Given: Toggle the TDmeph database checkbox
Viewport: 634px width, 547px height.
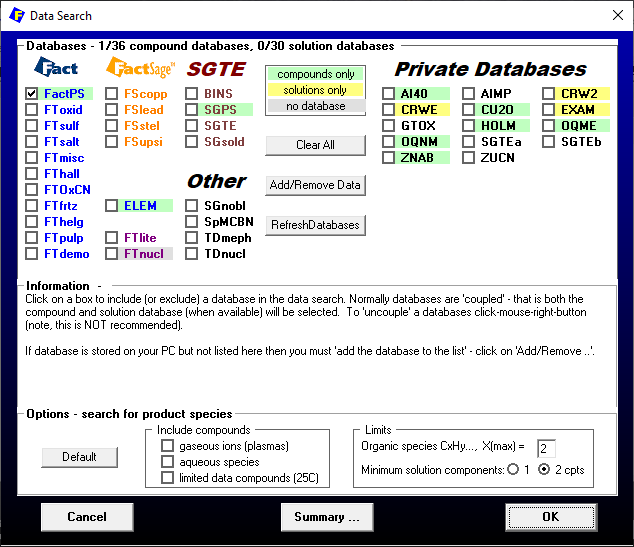Looking at the screenshot, I should coord(192,238).
